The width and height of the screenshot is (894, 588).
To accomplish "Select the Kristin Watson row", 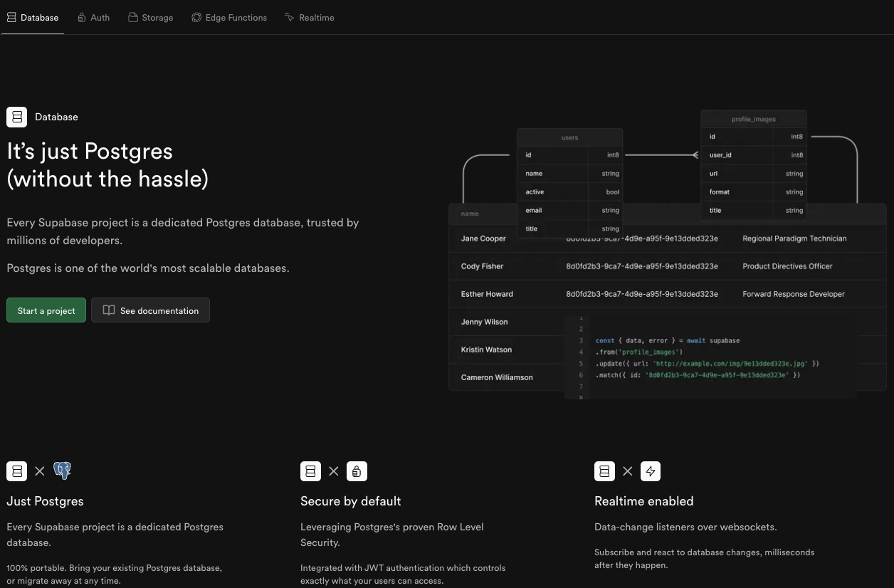I will tap(668, 350).
